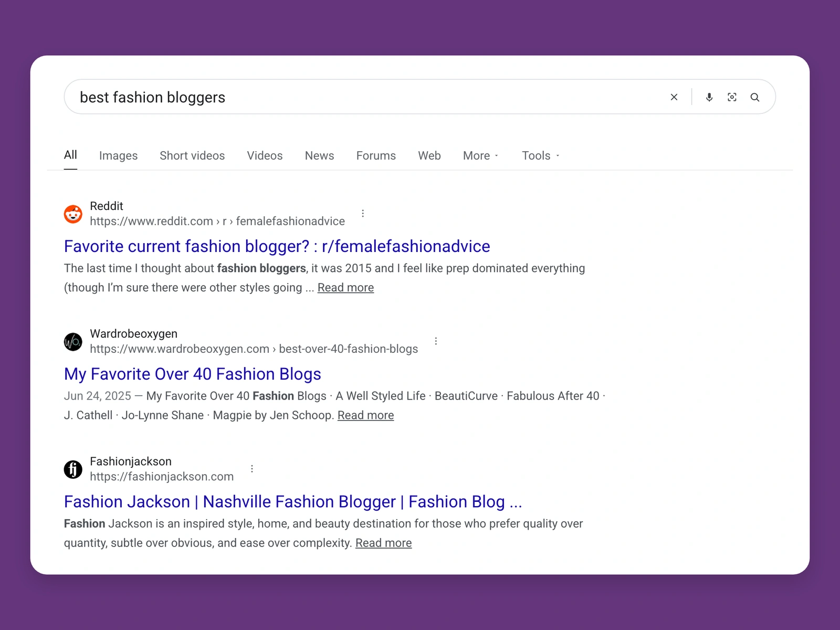Switch to Short videos tab
The width and height of the screenshot is (840, 630).
click(x=192, y=156)
